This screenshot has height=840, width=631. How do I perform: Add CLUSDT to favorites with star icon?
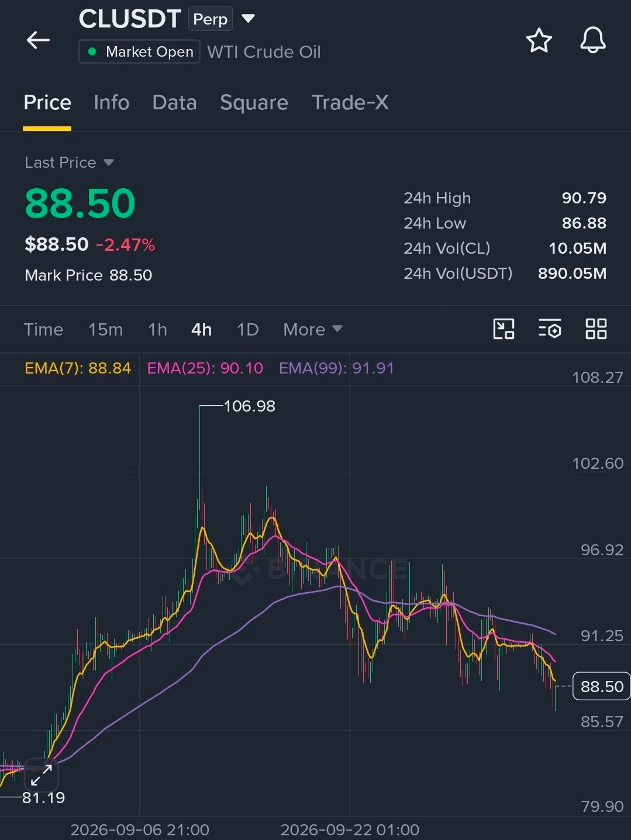click(x=539, y=40)
